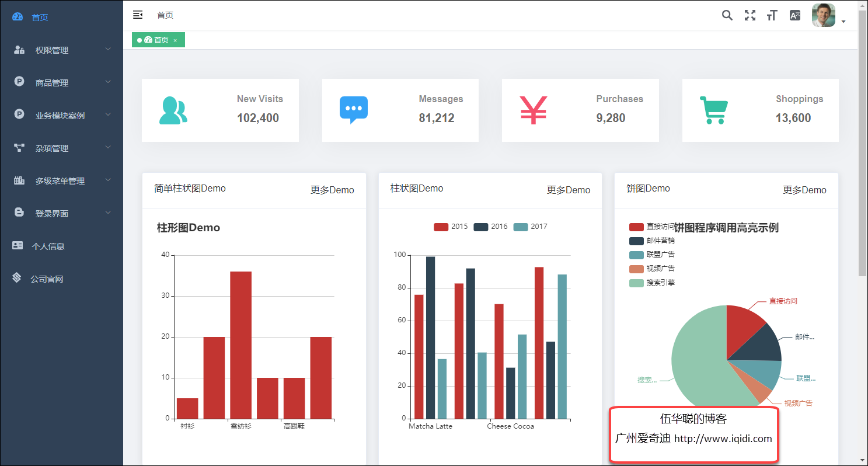Open 首页 in the sidebar menu
Image resolution: width=868 pixels, height=466 pixels.
point(61,17)
